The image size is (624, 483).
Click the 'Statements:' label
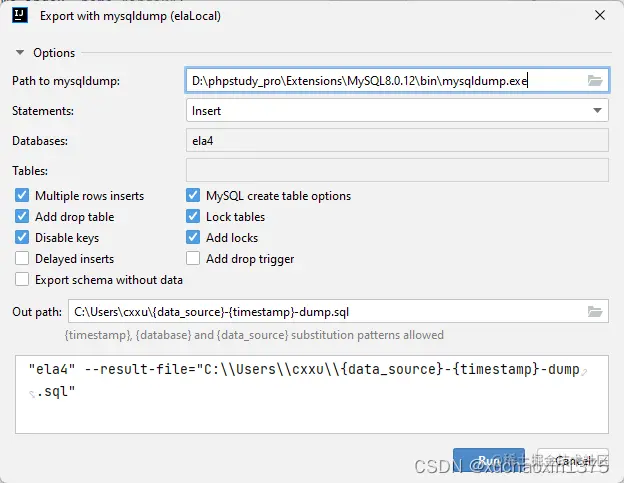point(43,111)
